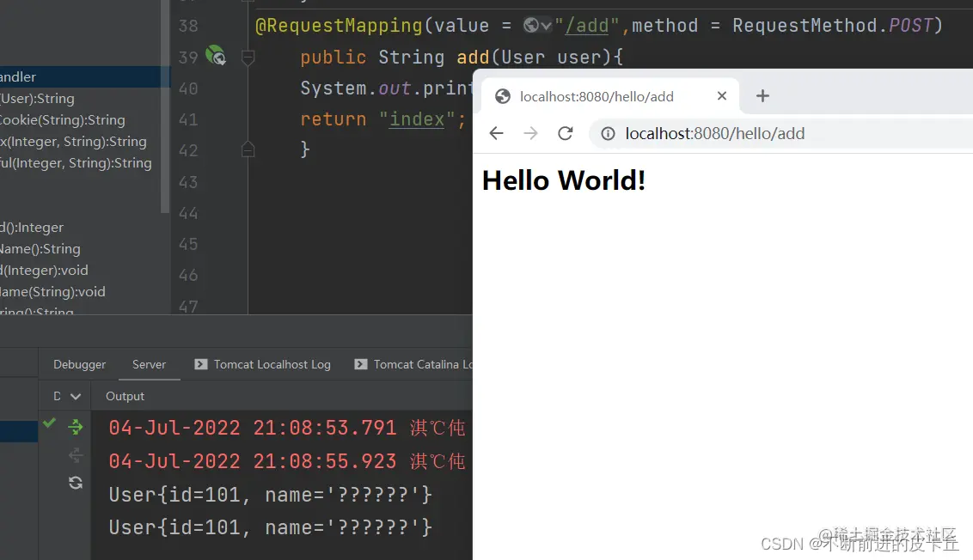Click the last User{id=101 output line
This screenshot has width=973, height=560.
270,527
